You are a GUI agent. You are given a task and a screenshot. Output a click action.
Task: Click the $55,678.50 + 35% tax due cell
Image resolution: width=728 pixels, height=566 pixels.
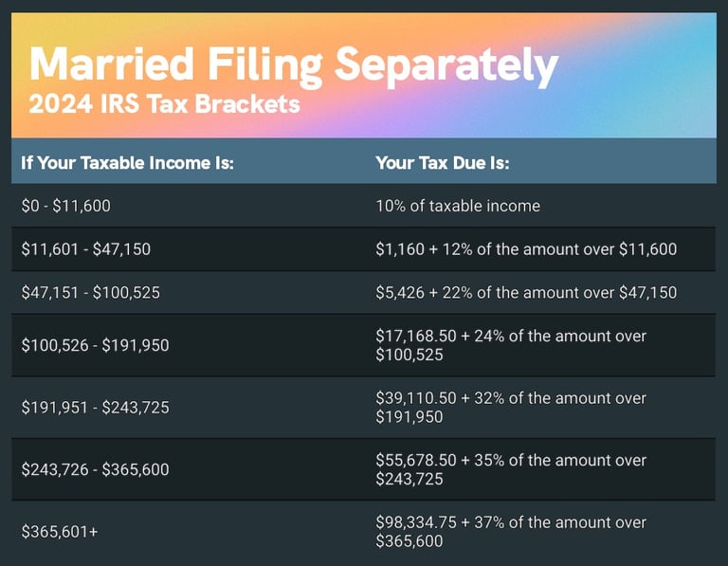(511, 469)
